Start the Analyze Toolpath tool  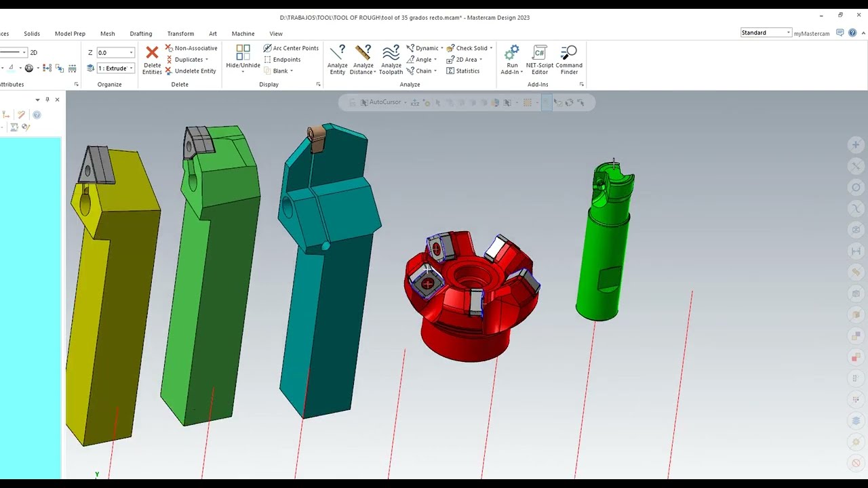[x=391, y=60]
